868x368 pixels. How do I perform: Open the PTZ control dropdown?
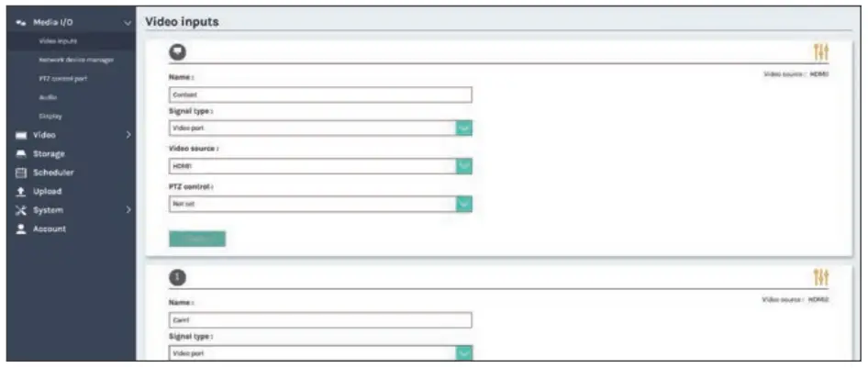tap(464, 204)
